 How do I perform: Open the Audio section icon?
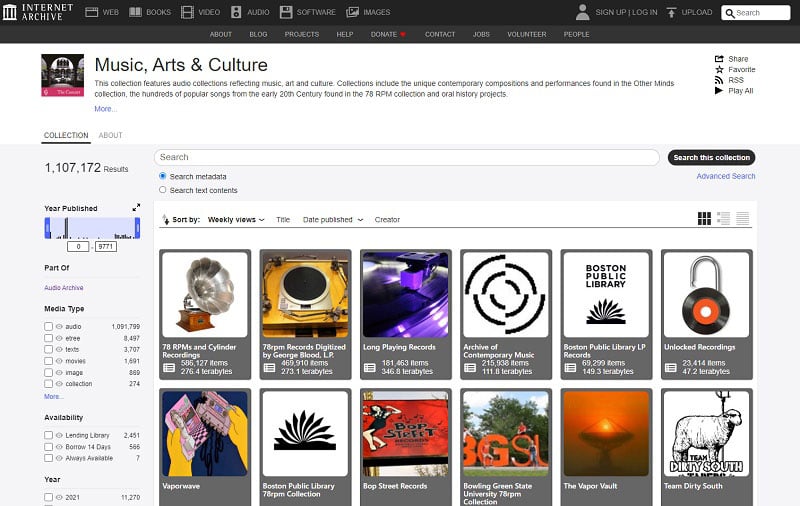(236, 12)
